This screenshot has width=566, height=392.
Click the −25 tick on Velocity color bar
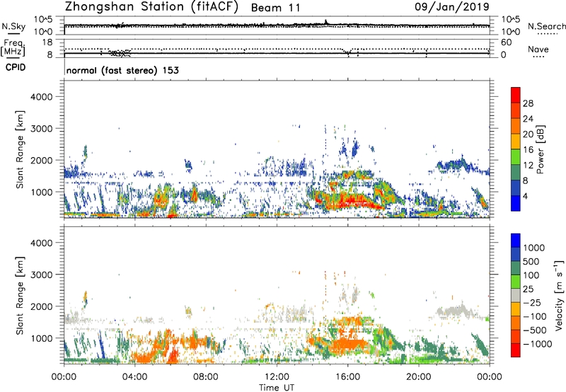coord(533,303)
